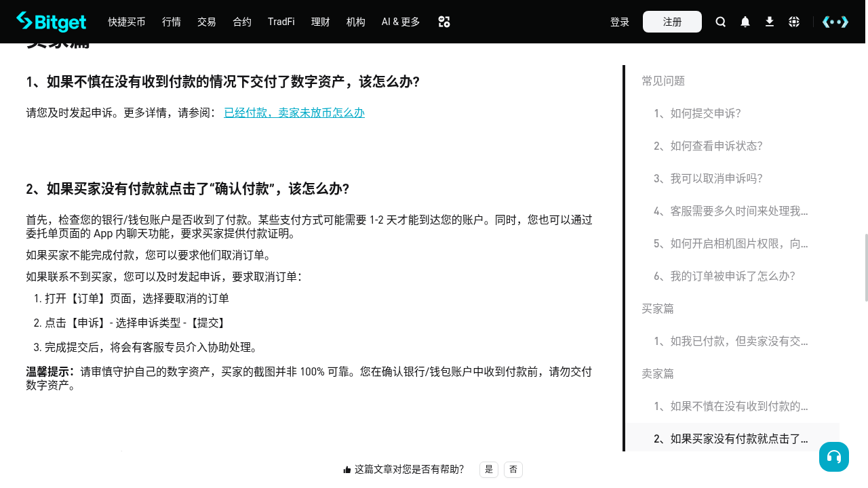Expand the AI & 更多 menu
Screen dimensions: 868x488
(401, 22)
